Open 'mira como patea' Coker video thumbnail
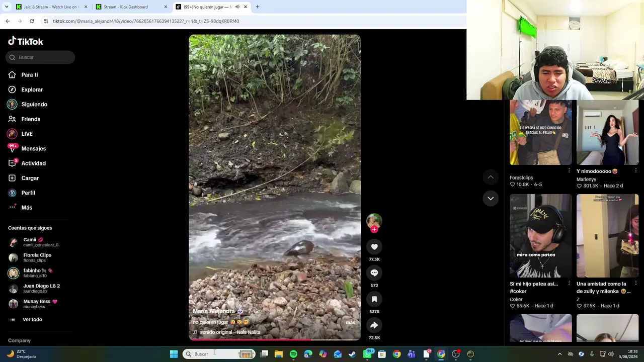Viewport: 644px width, 362px height. tap(541, 236)
